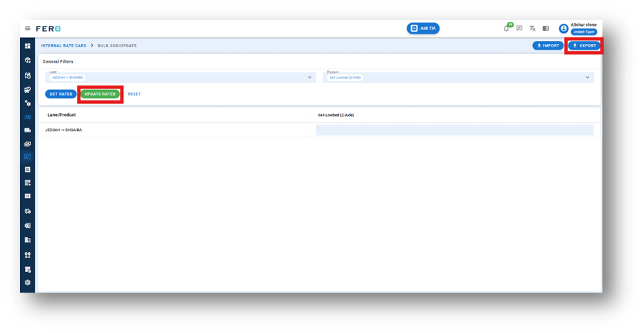Open the double gears icon in sidebar
644x333 pixels.
(x=27, y=103)
